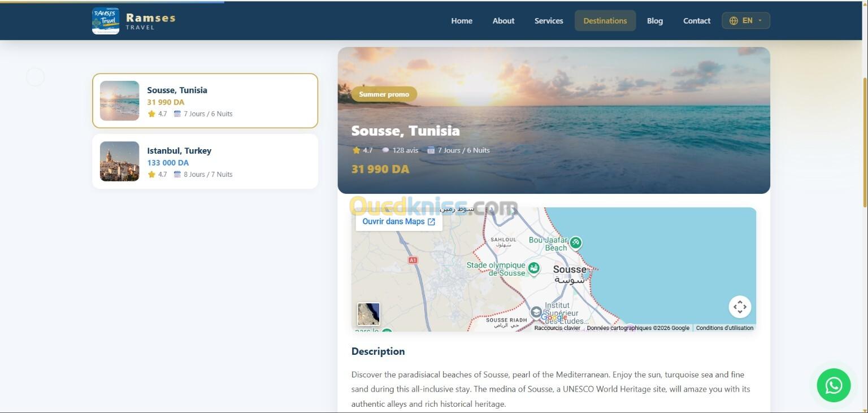Select the Istanbul, Turkey destination card
Viewport: 868px width, 413px height.
(x=205, y=161)
